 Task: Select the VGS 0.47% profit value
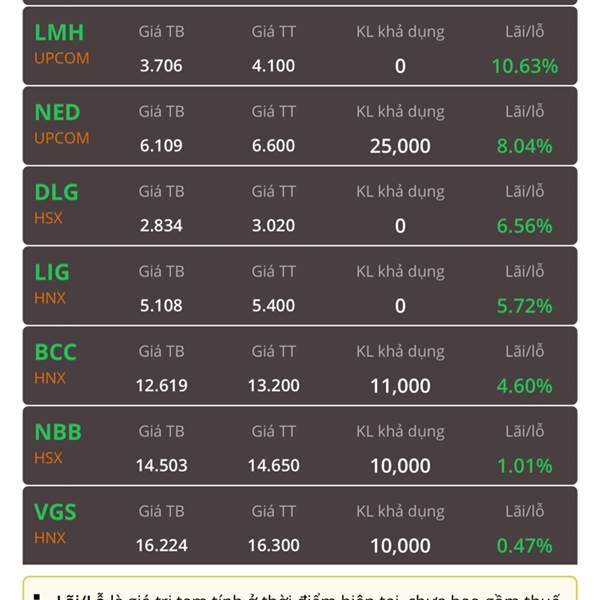click(x=525, y=546)
